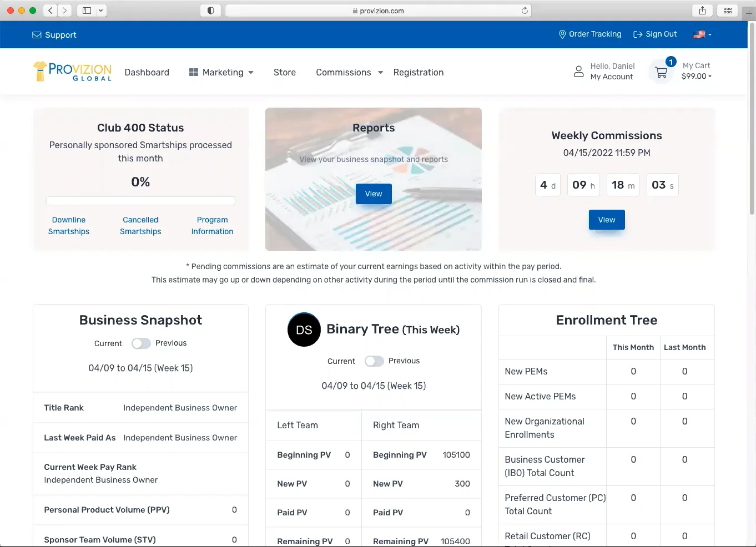Click the Safari forward arrow
756x547 pixels.
65,11
